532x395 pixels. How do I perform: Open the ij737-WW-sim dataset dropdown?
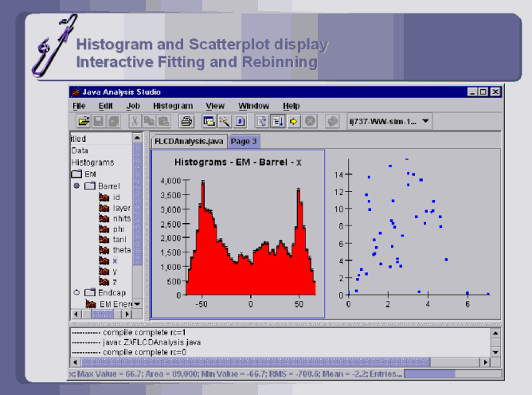pos(426,121)
